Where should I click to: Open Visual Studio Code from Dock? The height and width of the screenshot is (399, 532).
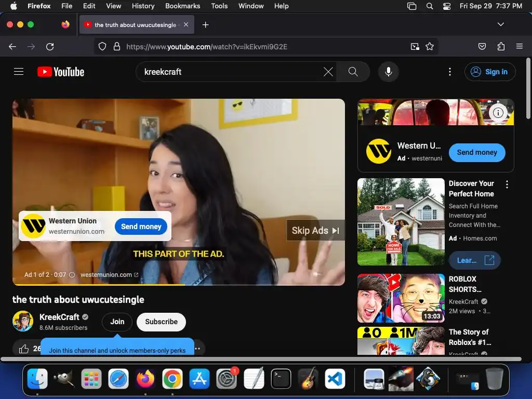(x=335, y=379)
